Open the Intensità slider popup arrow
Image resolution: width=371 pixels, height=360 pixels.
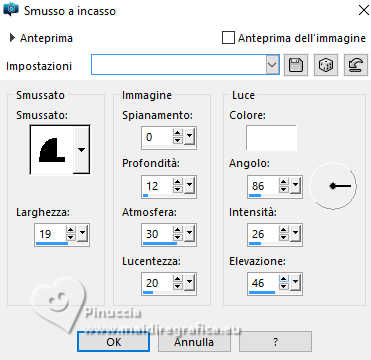295,235
